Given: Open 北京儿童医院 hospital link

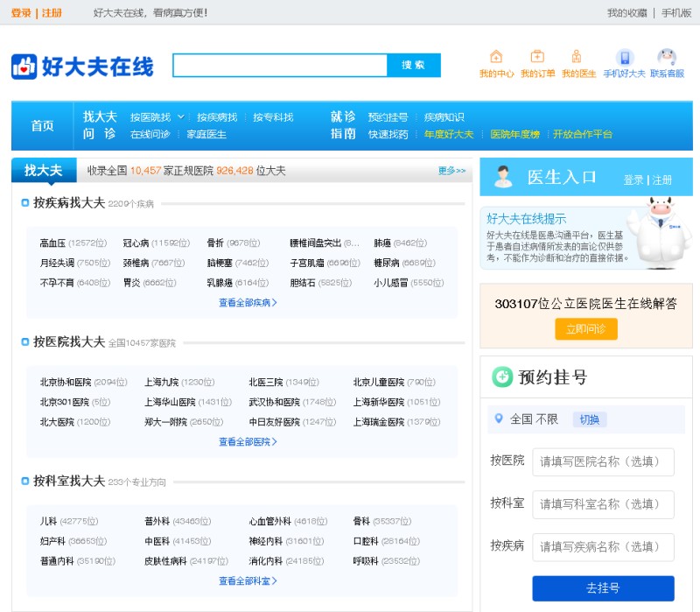Looking at the screenshot, I should point(379,382).
